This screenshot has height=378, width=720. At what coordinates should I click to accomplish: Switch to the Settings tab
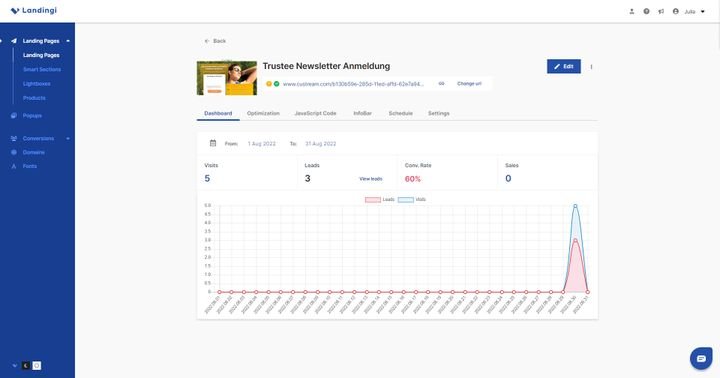click(439, 113)
